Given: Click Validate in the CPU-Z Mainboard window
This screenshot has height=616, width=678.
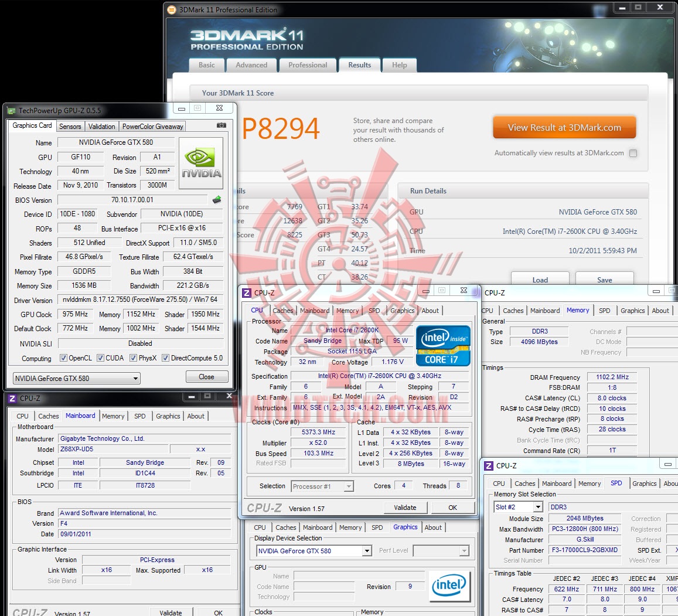Looking at the screenshot, I should point(171,612).
